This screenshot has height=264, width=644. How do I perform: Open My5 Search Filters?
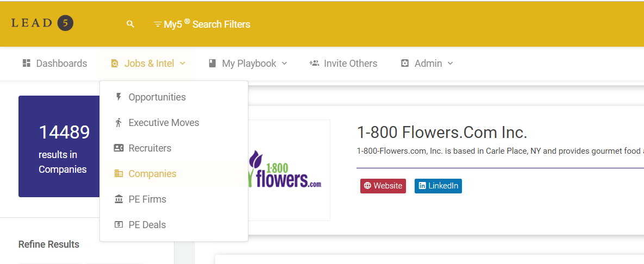202,24
